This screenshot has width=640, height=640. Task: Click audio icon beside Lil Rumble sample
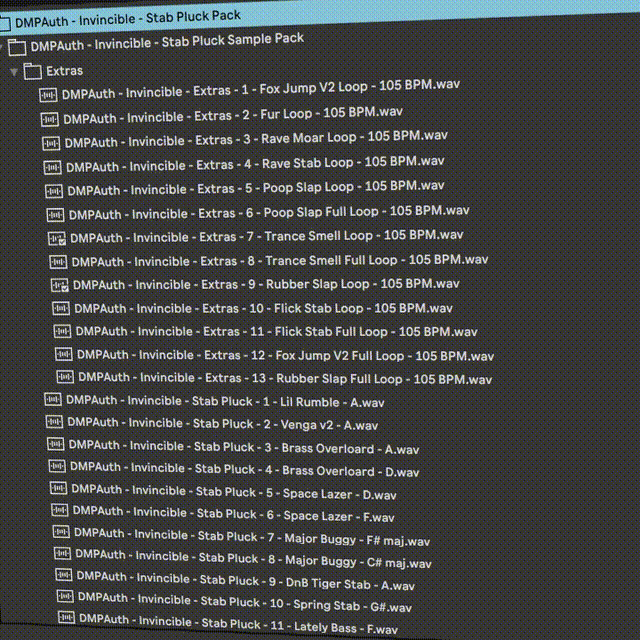tap(52, 400)
